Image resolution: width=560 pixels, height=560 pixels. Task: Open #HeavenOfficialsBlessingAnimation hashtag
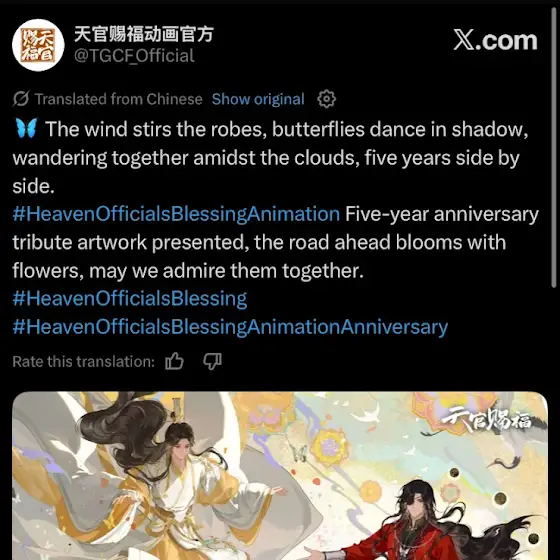point(176,214)
